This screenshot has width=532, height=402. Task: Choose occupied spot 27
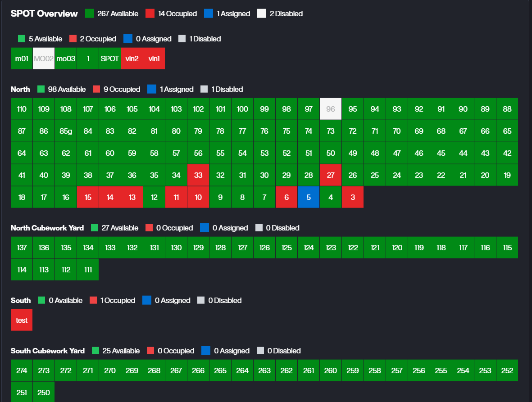coord(331,175)
